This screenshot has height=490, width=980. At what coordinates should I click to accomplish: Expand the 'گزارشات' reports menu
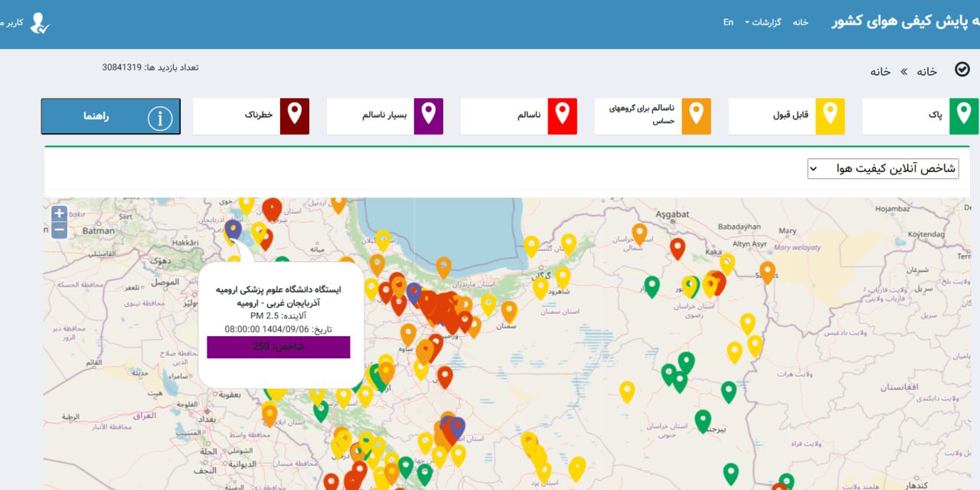point(766,22)
